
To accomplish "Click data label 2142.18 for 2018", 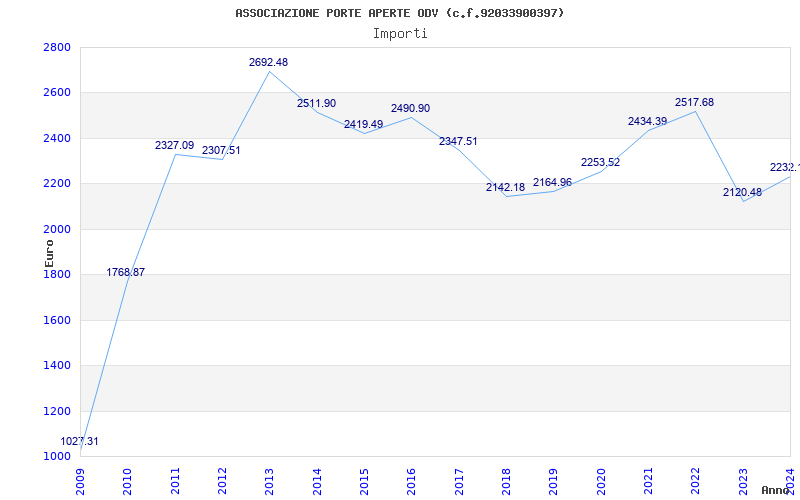I will [505, 188].
